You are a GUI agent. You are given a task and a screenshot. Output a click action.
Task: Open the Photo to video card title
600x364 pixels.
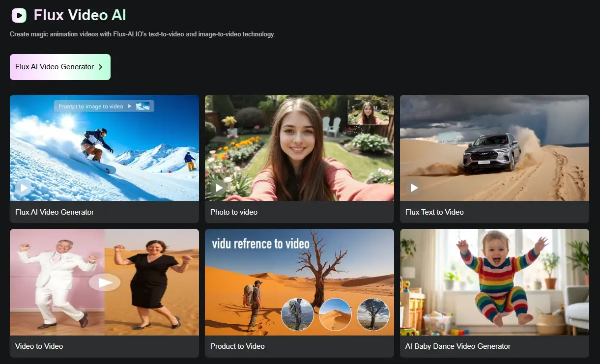[234, 212]
